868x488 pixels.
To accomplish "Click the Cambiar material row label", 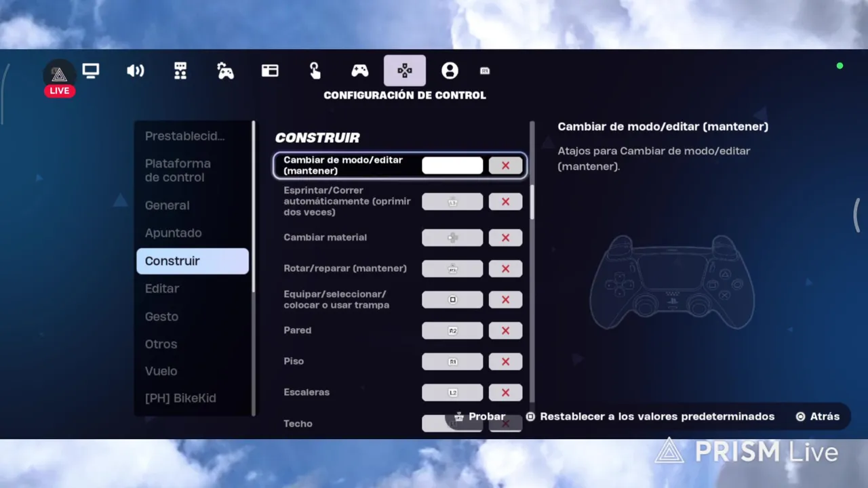I will pos(325,238).
